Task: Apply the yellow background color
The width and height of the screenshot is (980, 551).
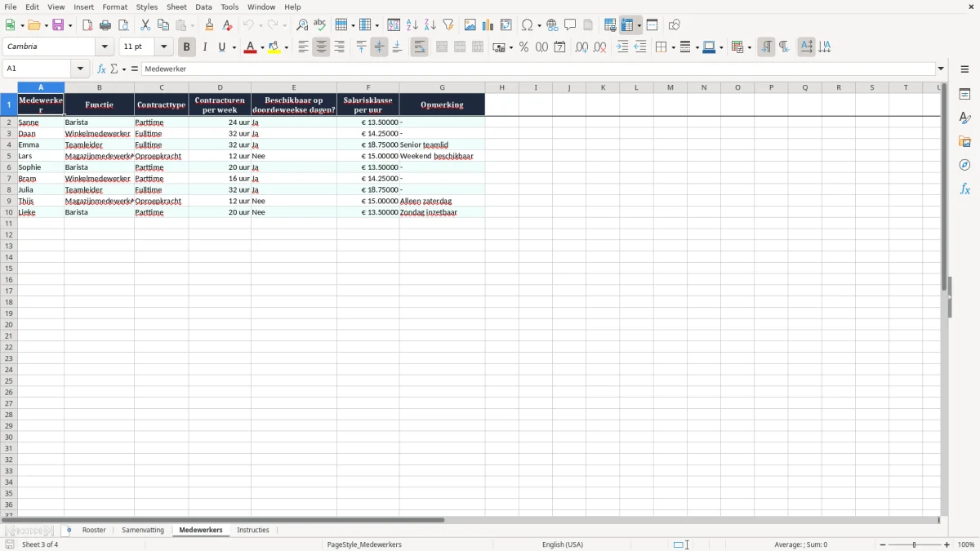Action: click(274, 47)
